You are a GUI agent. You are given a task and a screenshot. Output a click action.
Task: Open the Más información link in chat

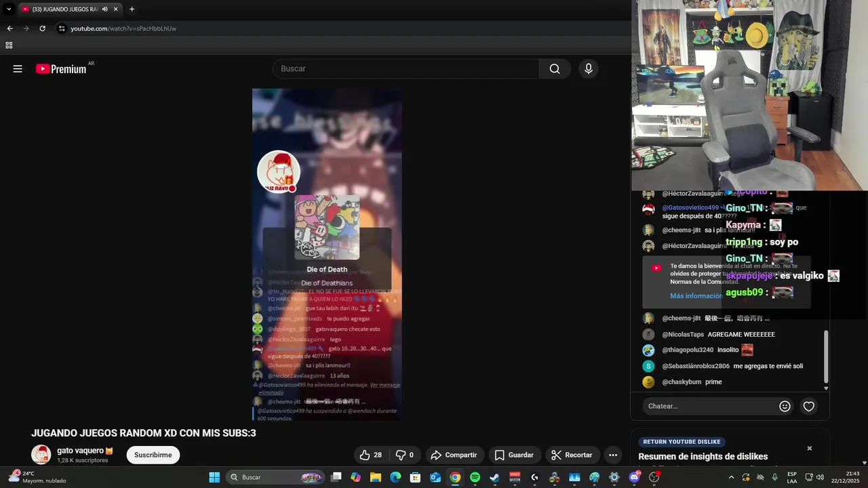696,296
